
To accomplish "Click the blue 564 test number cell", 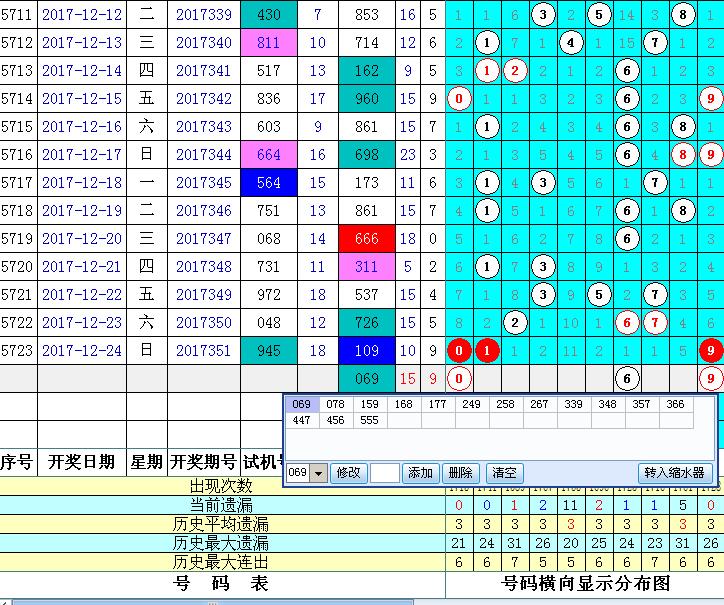I will point(269,183).
